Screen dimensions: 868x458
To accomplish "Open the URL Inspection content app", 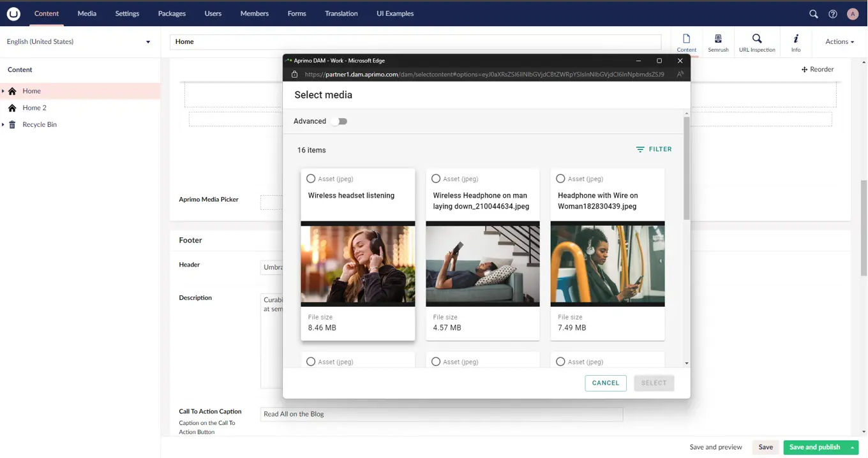I will coord(757,41).
